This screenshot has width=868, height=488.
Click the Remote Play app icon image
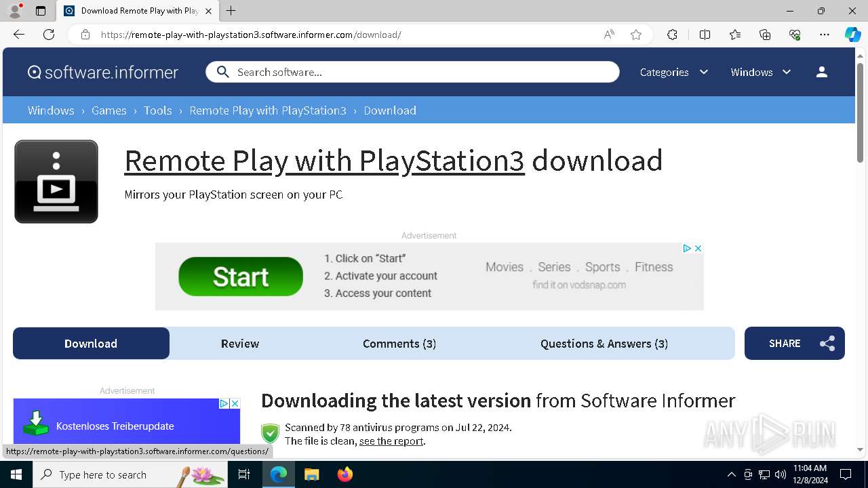(x=56, y=182)
